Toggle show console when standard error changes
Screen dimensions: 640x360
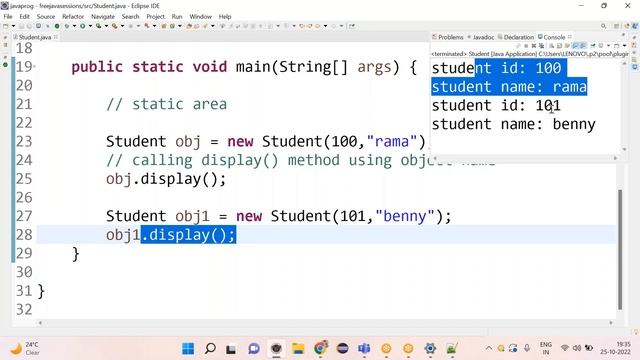coord(583,46)
